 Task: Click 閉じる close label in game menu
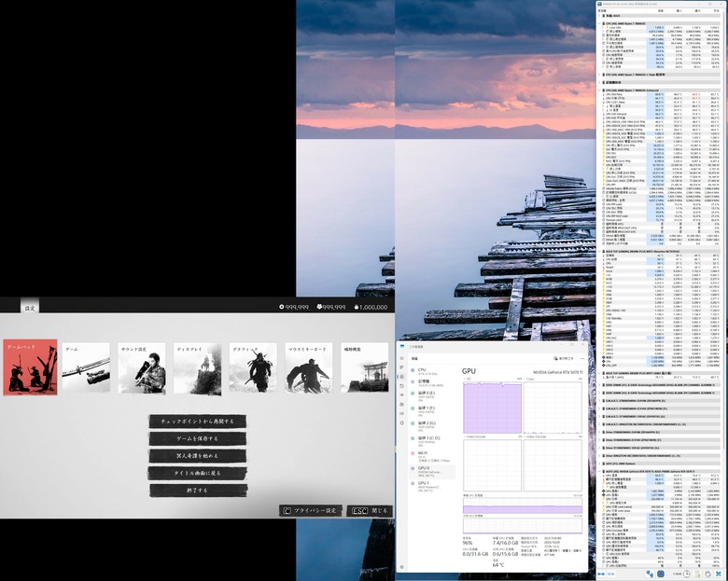tap(379, 510)
